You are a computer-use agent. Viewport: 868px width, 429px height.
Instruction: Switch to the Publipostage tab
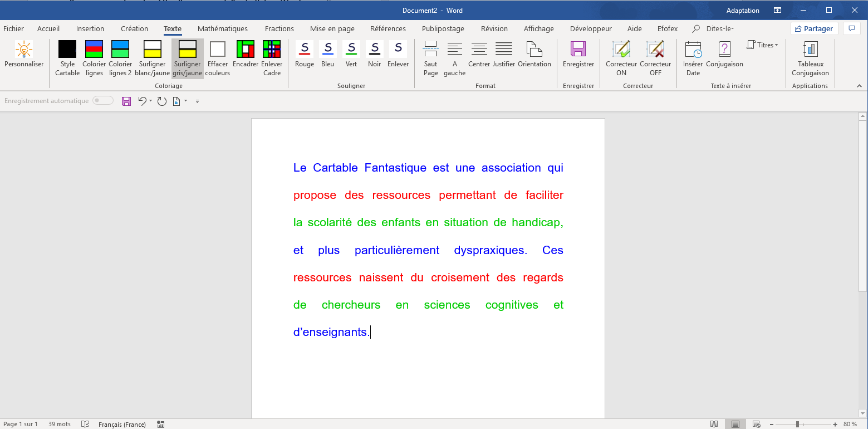[443, 28]
